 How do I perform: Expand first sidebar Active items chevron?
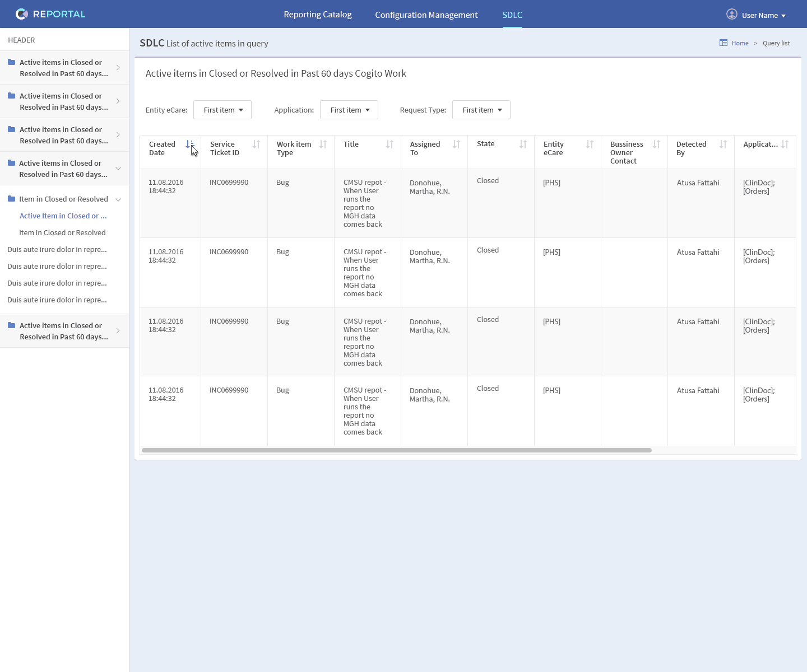[118, 67]
